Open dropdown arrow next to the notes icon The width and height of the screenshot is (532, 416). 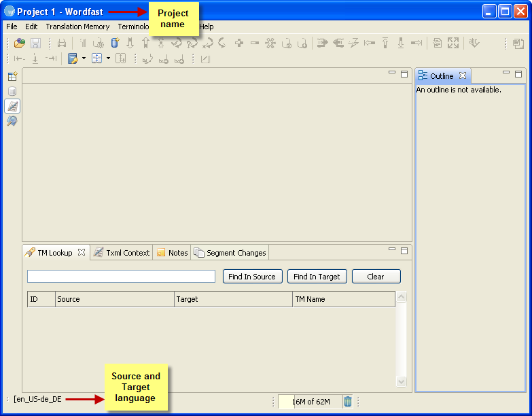tap(84, 58)
